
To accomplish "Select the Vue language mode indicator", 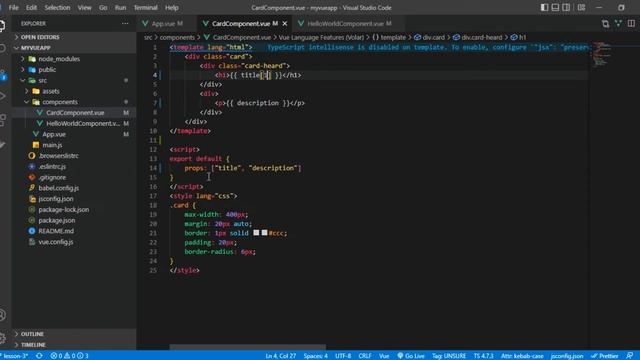I will [x=384, y=356].
